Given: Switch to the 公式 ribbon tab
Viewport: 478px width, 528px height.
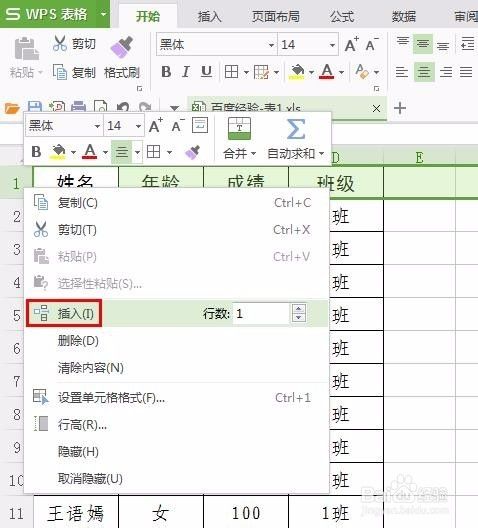Looking at the screenshot, I should (342, 16).
